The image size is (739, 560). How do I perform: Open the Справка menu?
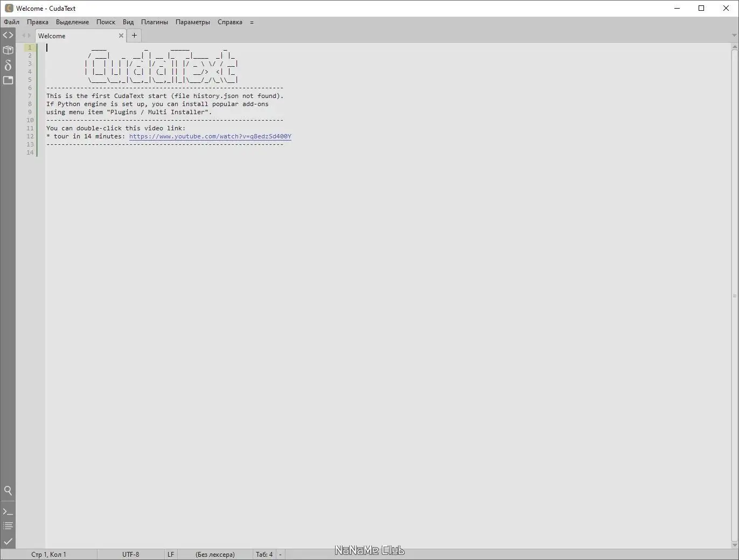click(x=230, y=22)
